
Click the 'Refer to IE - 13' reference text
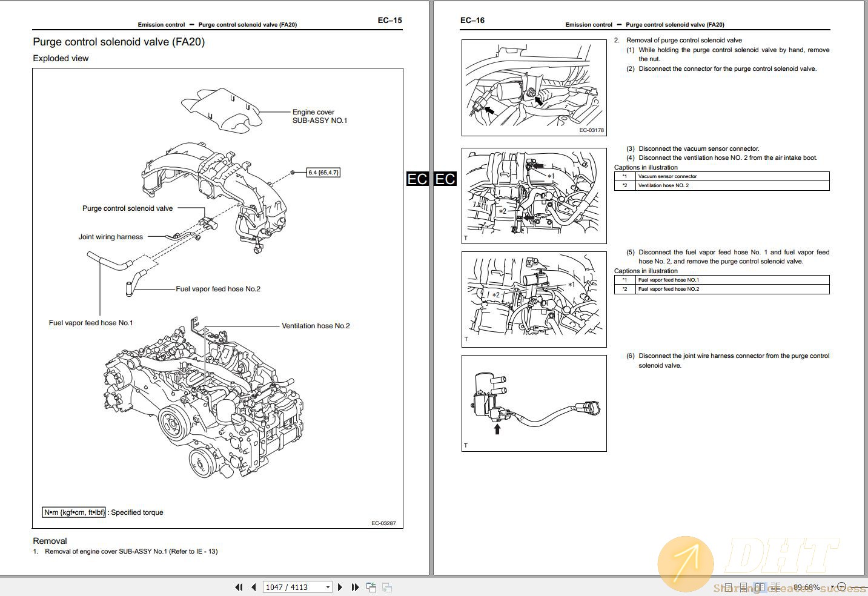click(x=193, y=552)
